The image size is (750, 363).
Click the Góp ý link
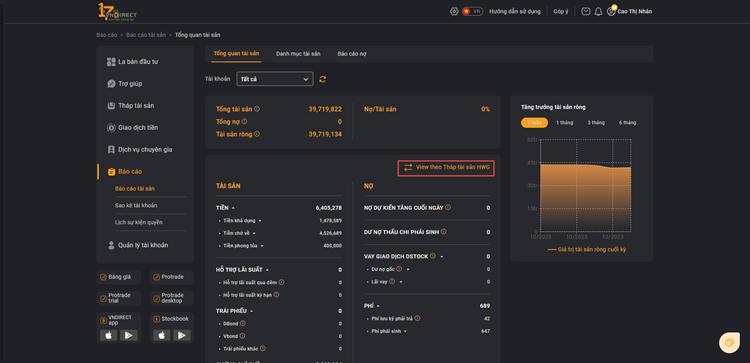(x=561, y=11)
